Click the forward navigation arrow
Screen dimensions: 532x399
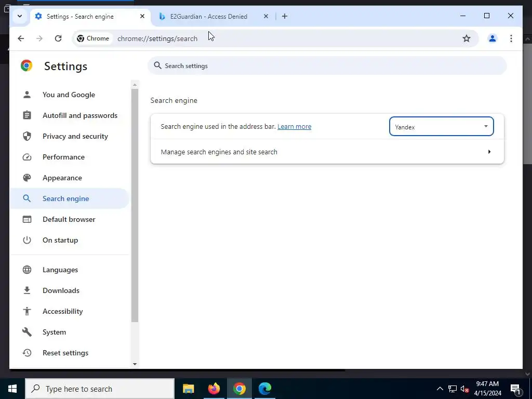pyautogui.click(x=39, y=38)
